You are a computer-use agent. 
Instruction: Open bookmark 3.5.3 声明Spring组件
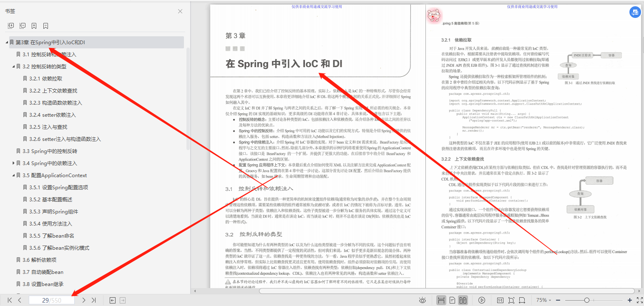tap(53, 212)
